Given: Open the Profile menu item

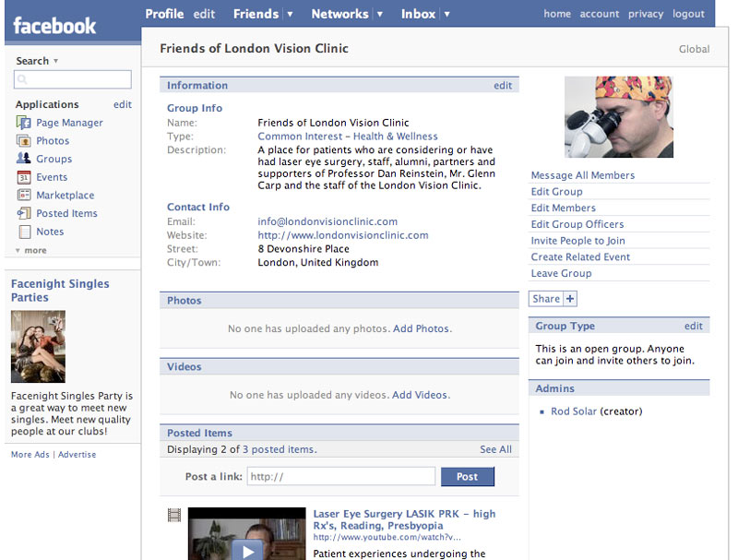Looking at the screenshot, I should (x=164, y=14).
